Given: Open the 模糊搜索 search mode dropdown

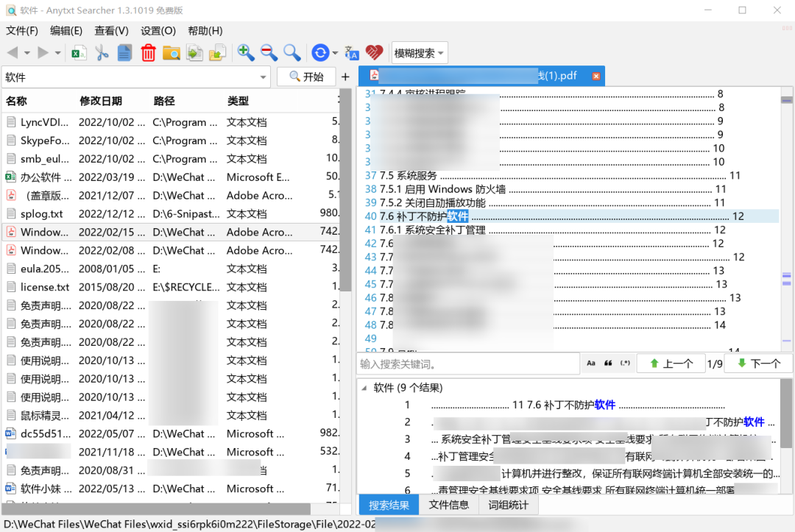Looking at the screenshot, I should [x=420, y=53].
